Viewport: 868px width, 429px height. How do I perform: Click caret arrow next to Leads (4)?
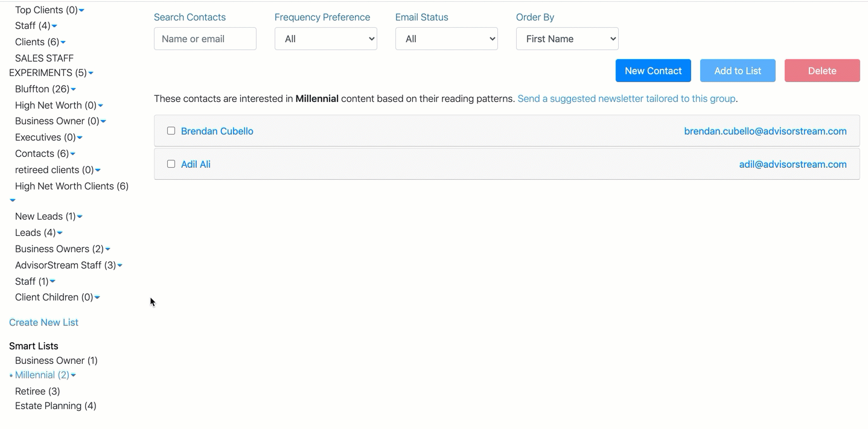[x=60, y=234]
